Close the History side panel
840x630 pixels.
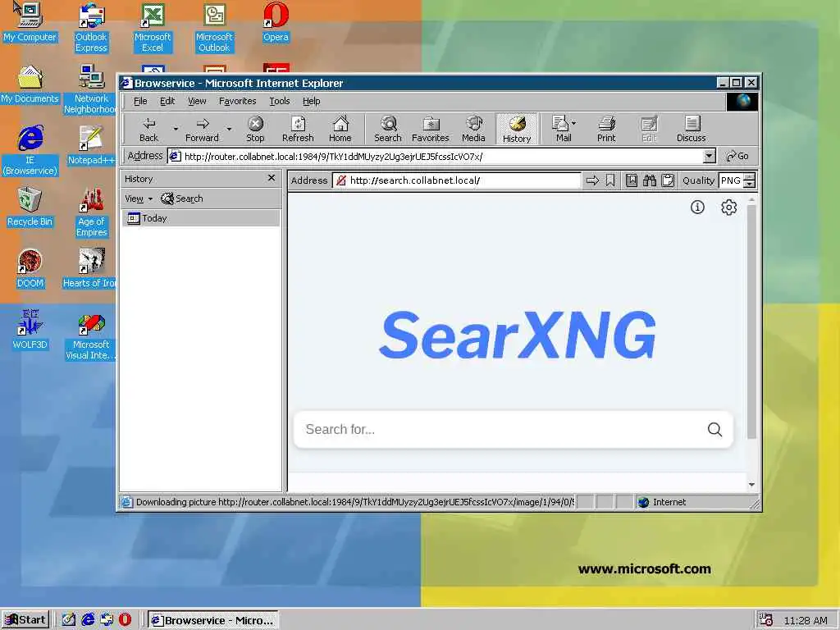(x=272, y=178)
